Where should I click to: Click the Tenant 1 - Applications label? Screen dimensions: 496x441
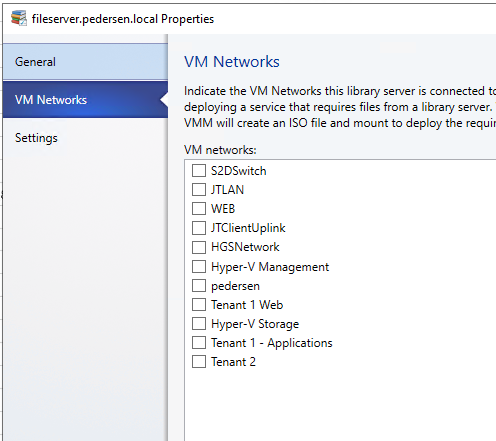272,343
